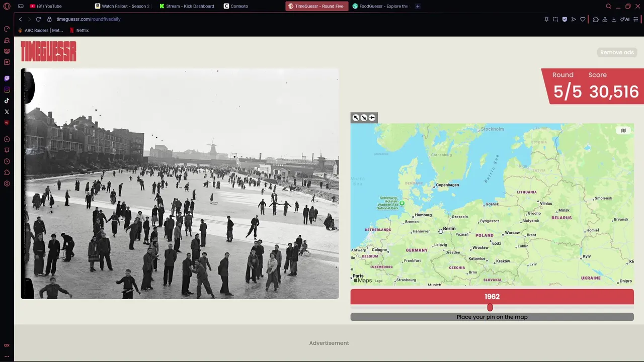Click the NETHERLANDS label on the map
The height and width of the screenshot is (362, 644).
pyautogui.click(x=378, y=230)
